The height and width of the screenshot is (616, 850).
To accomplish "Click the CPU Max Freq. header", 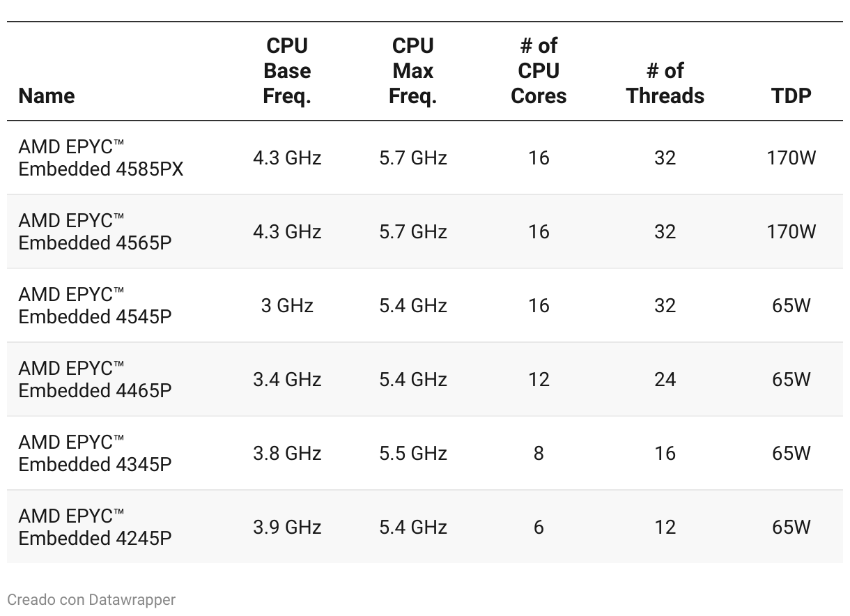I will [x=413, y=71].
